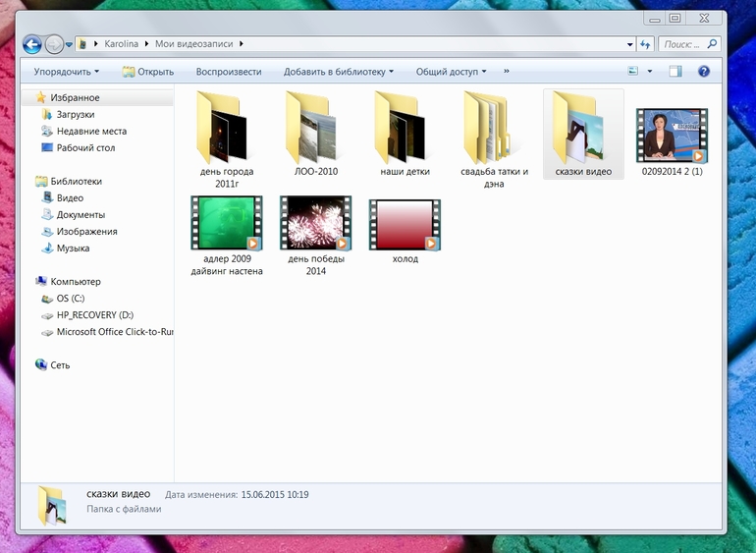
Task: Open Добавить в библиотеку dropdown
Action: tap(339, 72)
